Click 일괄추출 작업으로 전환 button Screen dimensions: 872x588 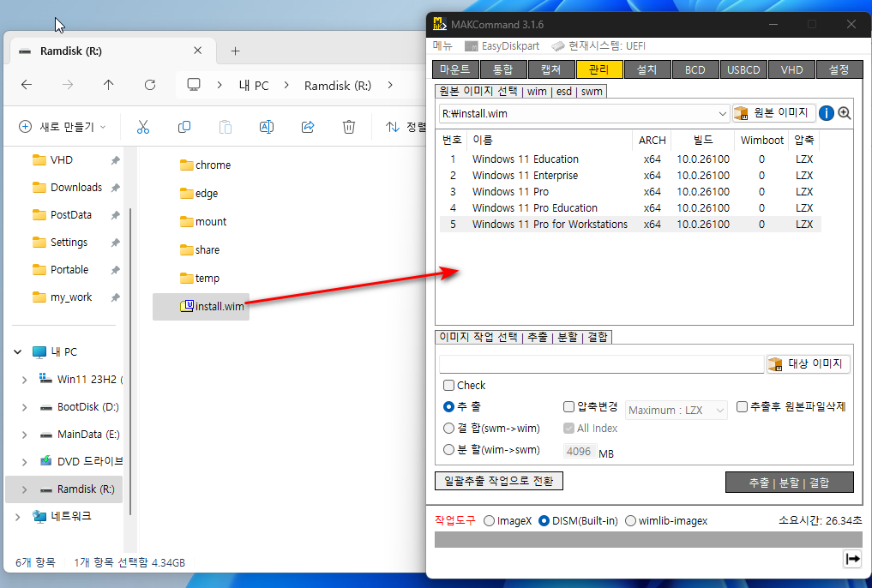click(x=499, y=482)
